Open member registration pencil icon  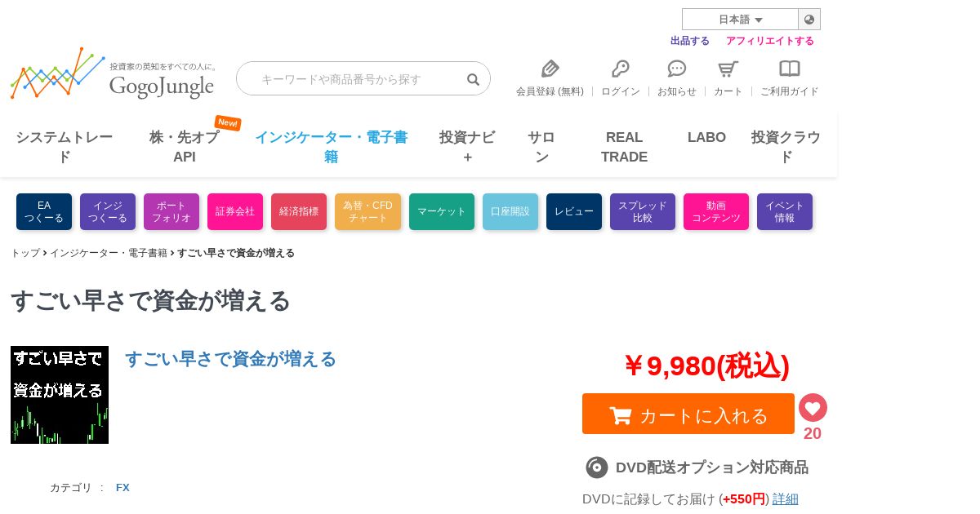[x=550, y=69]
